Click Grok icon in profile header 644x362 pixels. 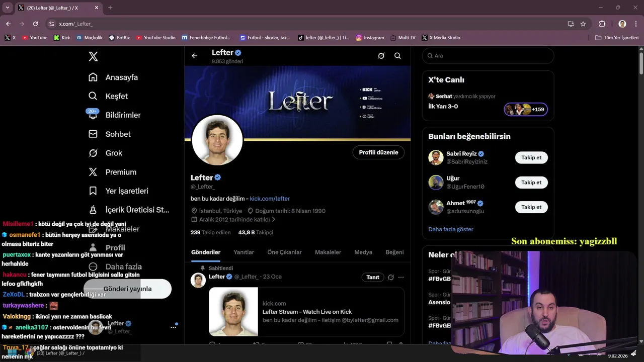tap(381, 56)
